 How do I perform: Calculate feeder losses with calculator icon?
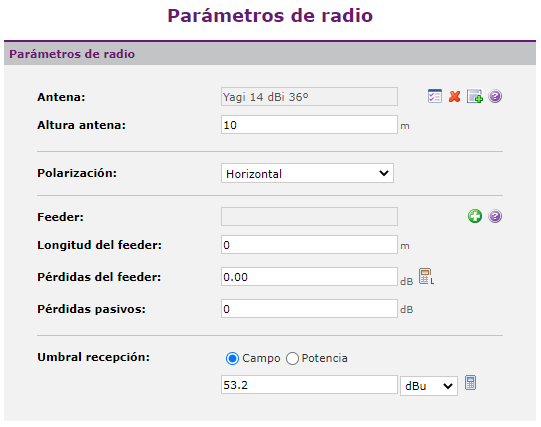click(x=426, y=277)
